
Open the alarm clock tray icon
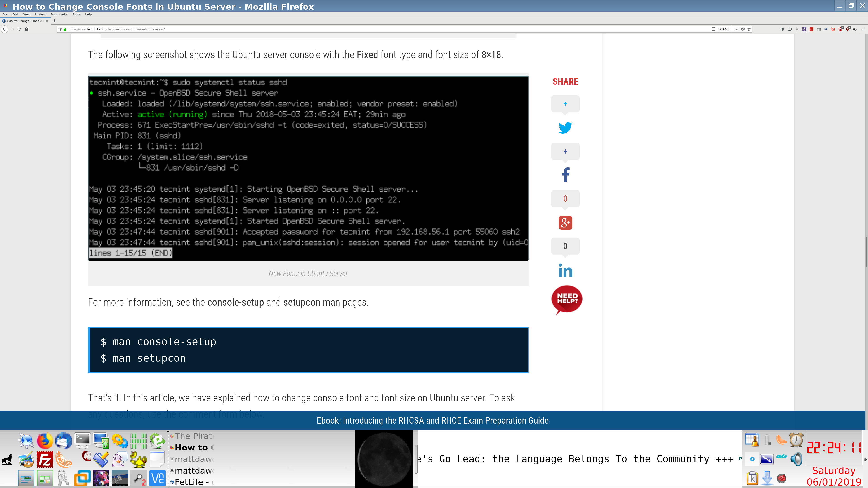(x=797, y=440)
